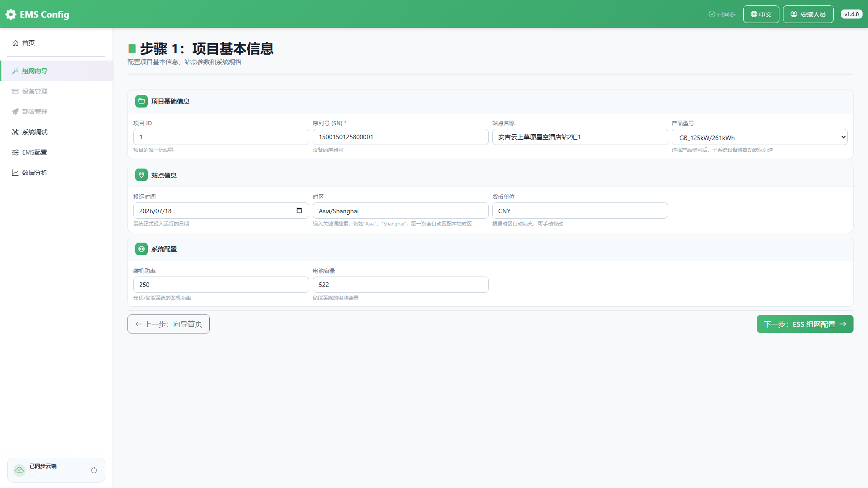The width and height of the screenshot is (868, 488).
Task: Click the 序列号 (SN) input field
Action: click(401, 137)
